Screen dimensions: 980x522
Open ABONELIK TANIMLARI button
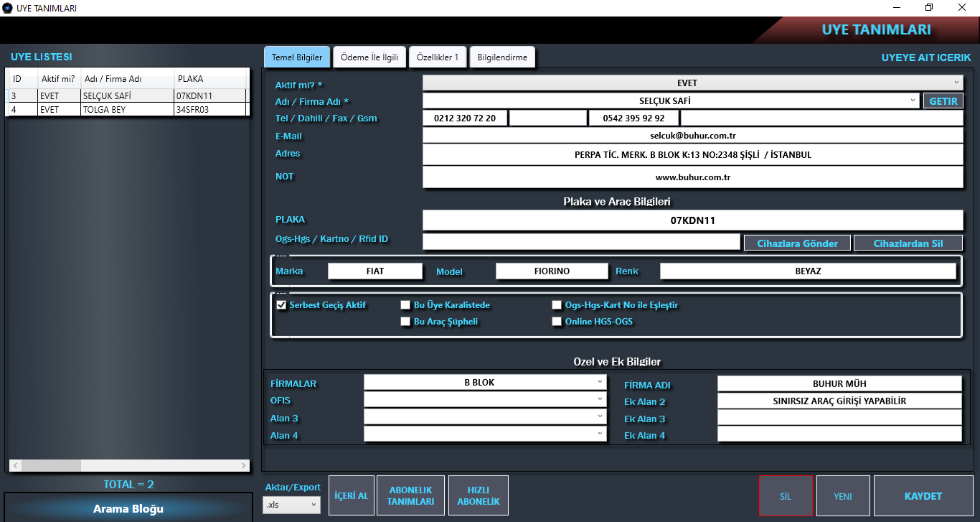[x=410, y=495]
